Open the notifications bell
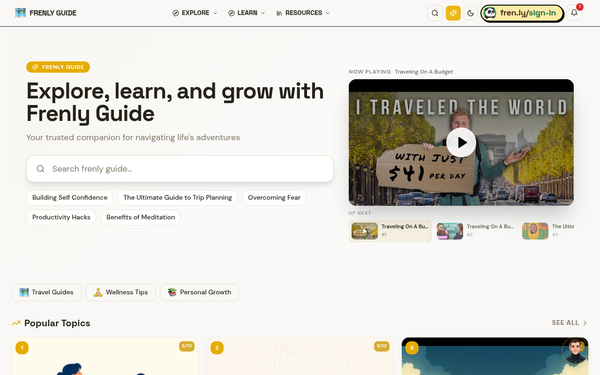 [x=574, y=13]
